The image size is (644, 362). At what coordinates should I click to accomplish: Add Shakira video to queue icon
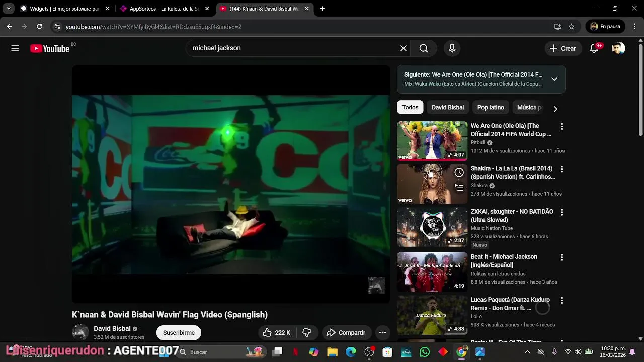459,187
